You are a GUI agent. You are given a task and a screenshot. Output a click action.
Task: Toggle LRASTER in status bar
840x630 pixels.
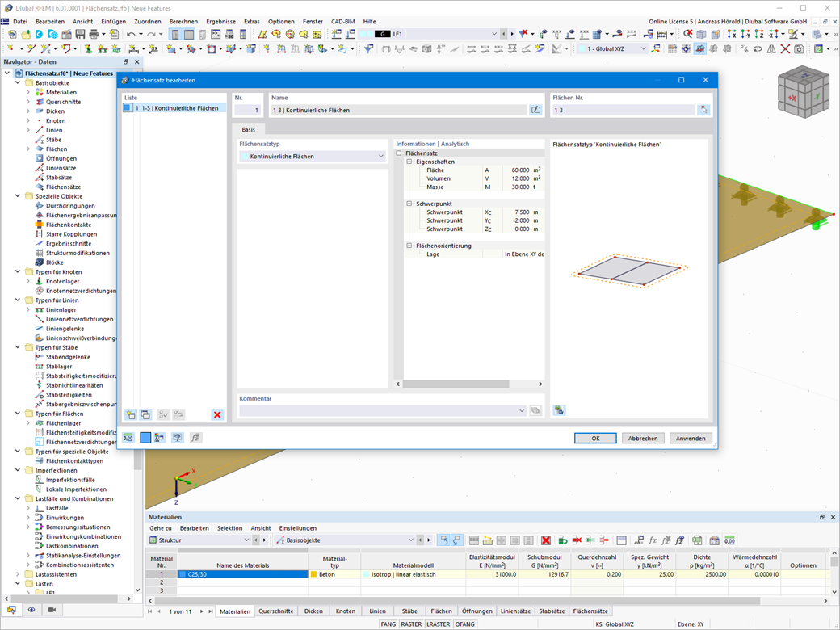[439, 624]
